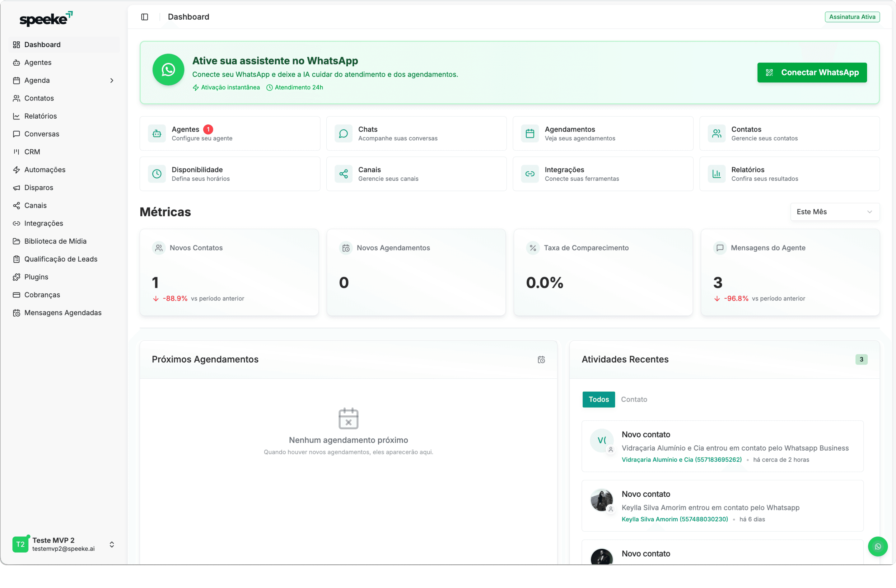
Task: Click the Contatos quick card icon
Action: pos(717,134)
